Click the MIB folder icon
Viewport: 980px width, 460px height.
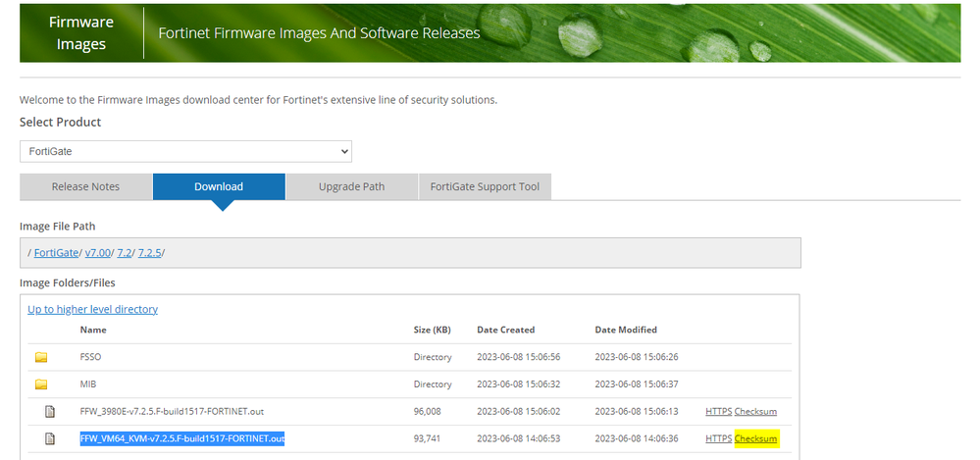click(41, 384)
